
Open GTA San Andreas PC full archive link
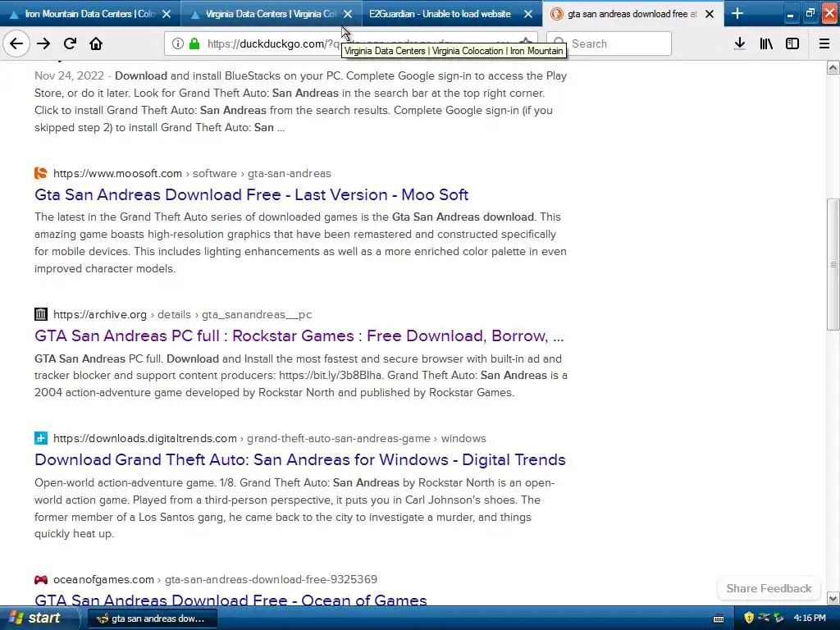[x=299, y=336]
